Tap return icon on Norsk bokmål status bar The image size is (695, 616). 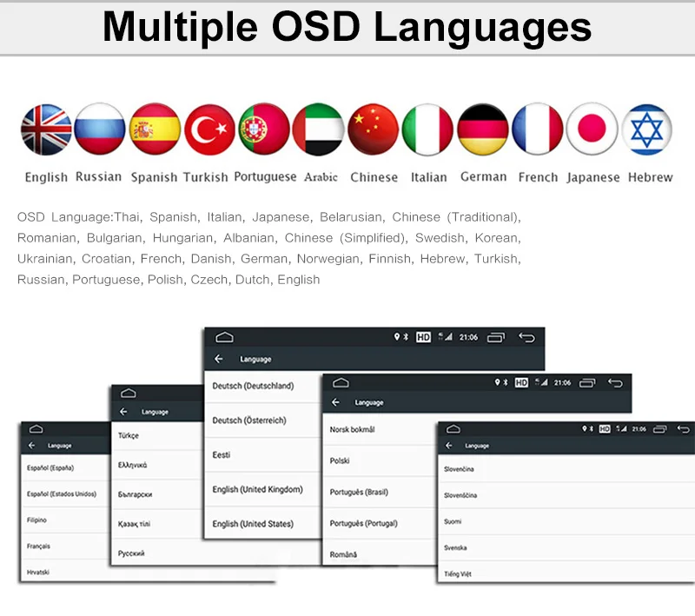pyautogui.click(x=615, y=383)
